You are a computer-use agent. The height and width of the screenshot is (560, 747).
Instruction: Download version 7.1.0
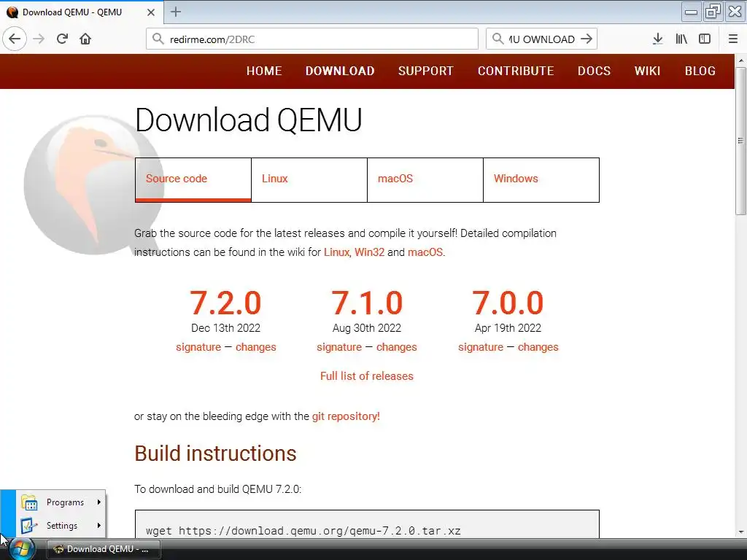[367, 303]
